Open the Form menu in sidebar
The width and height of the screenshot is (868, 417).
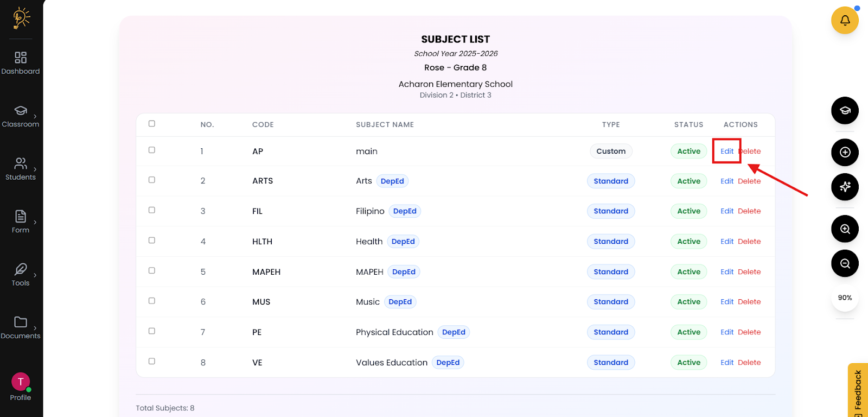(x=21, y=222)
